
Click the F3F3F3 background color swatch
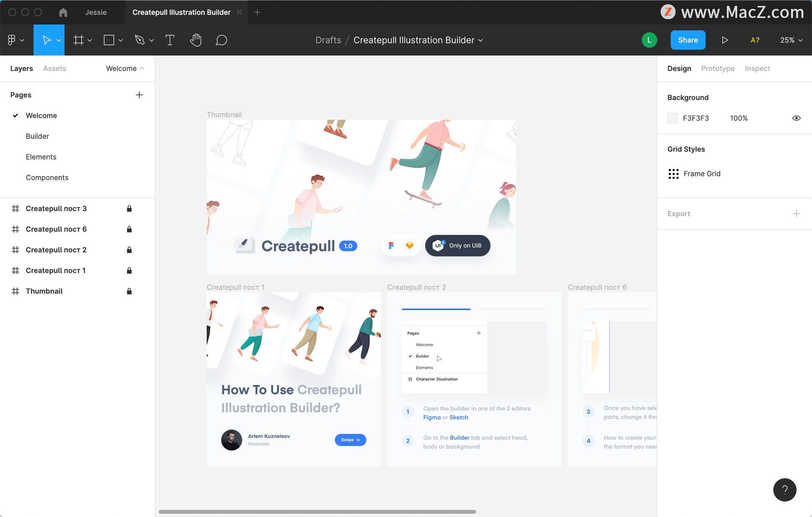672,118
